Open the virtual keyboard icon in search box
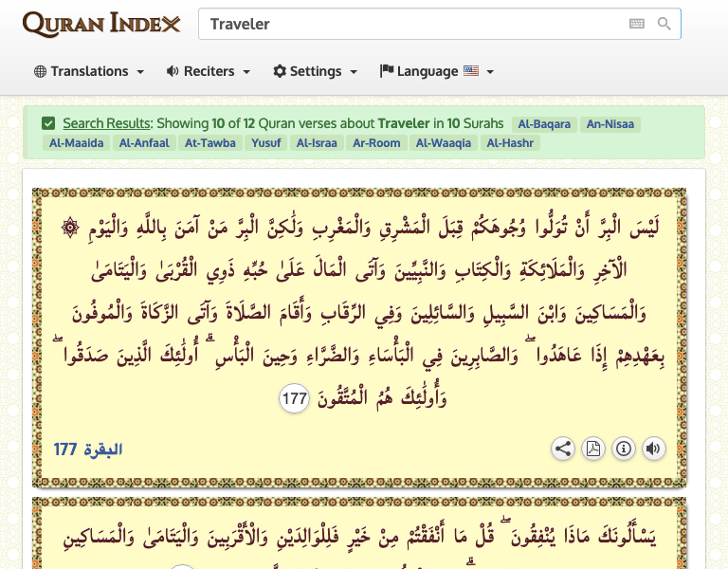The image size is (728, 569). pyautogui.click(x=636, y=24)
